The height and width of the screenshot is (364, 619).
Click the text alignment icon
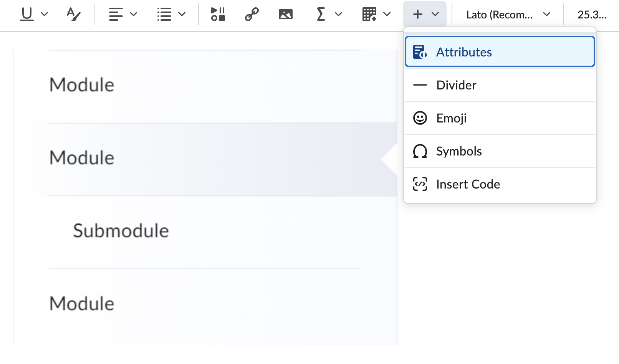coord(116,14)
